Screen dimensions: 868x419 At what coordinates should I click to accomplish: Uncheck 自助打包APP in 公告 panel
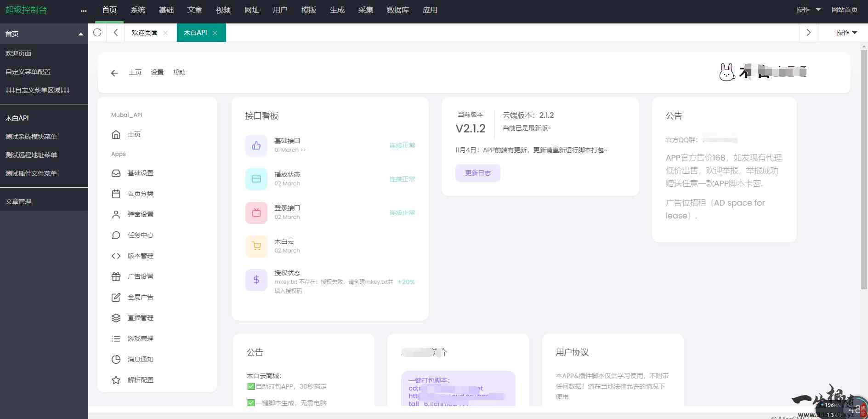[250, 386]
